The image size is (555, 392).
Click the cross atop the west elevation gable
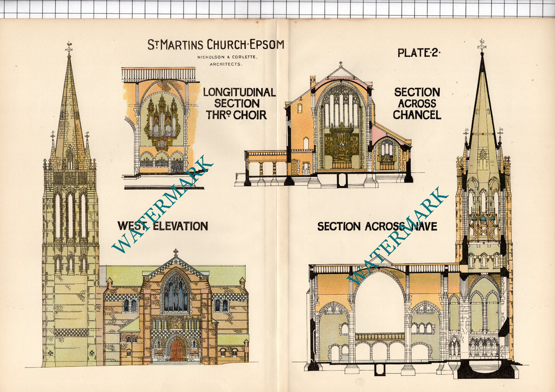(175, 253)
